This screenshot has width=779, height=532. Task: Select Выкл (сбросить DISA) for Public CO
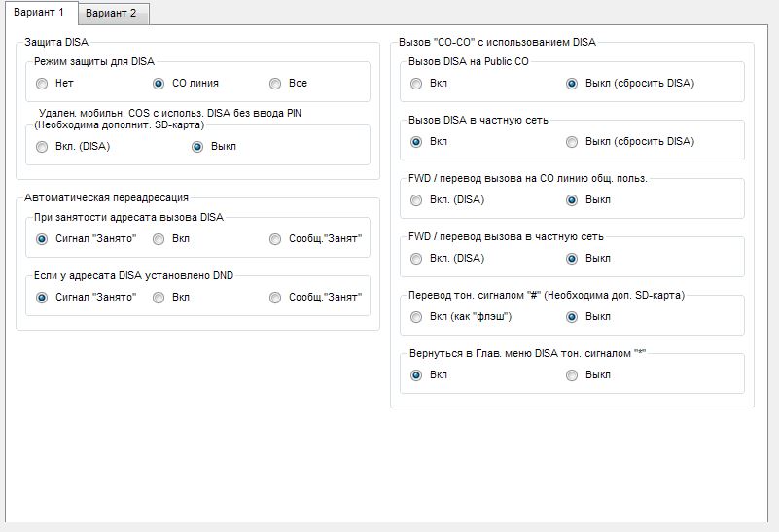pyautogui.click(x=572, y=84)
